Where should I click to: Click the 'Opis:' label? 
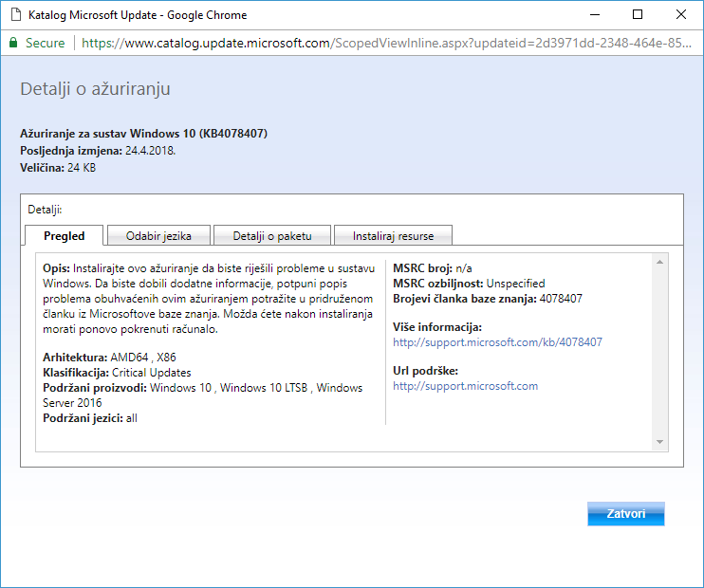56,268
